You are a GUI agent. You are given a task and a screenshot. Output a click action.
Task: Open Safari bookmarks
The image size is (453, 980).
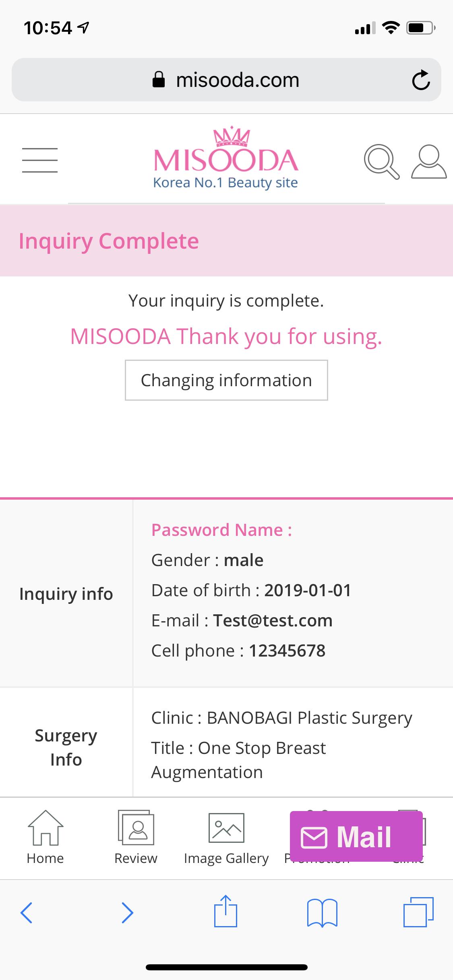tap(322, 913)
